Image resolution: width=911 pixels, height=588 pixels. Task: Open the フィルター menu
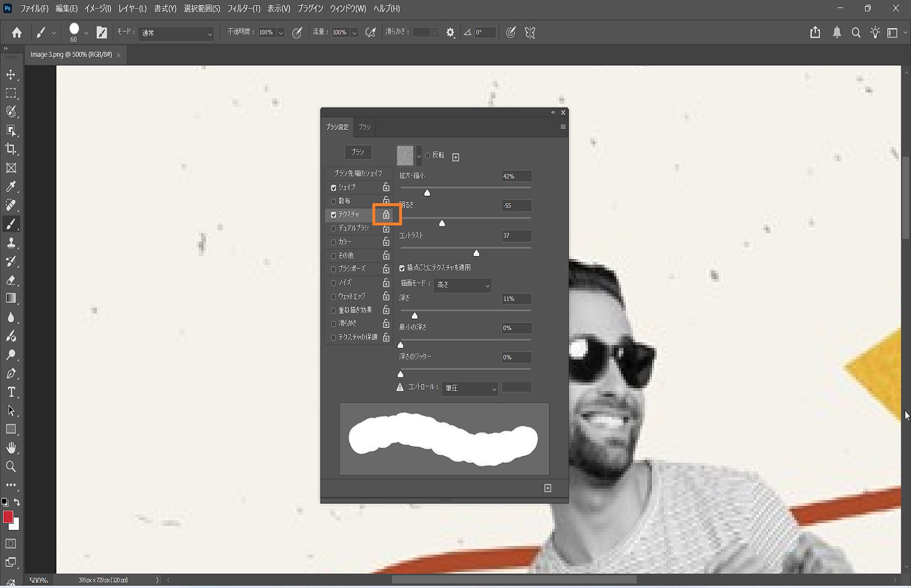tap(244, 9)
